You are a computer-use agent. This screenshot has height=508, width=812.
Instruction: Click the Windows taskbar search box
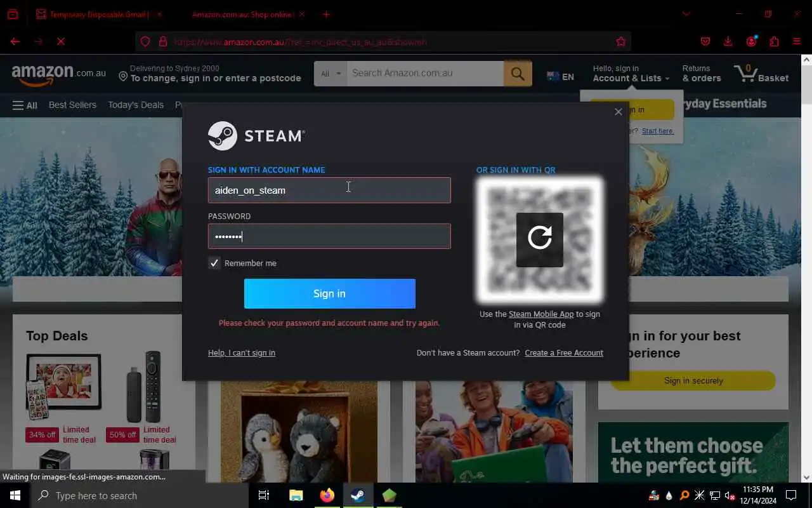tap(140, 495)
